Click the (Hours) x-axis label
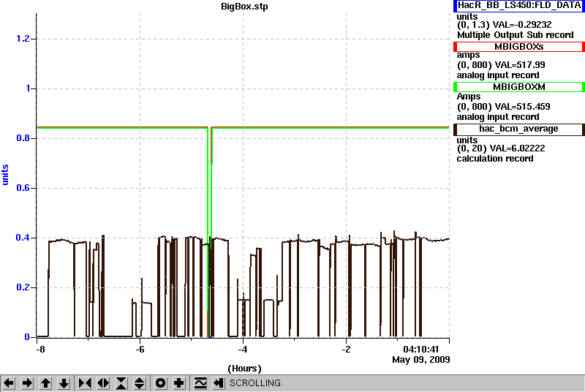Screen dimensions: 585x392 coord(244,369)
